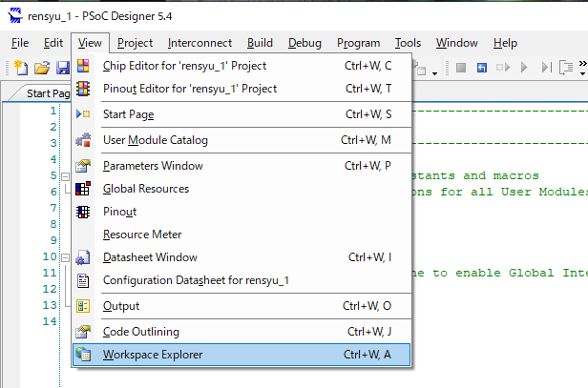Click line number 14 in editor gutter
Image resolution: width=588 pixels, height=388 pixels.
(50, 321)
